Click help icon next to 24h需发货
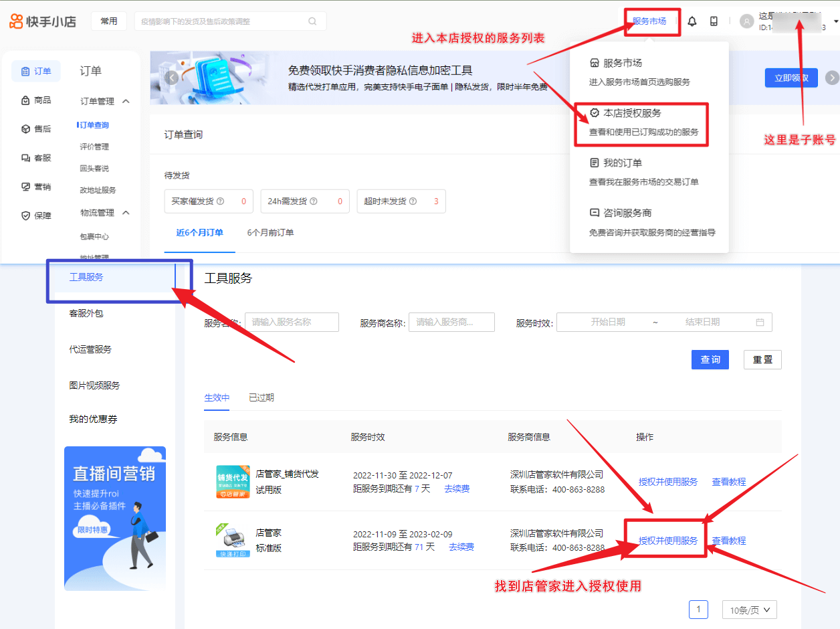Image resolution: width=840 pixels, height=629 pixels. point(313,201)
